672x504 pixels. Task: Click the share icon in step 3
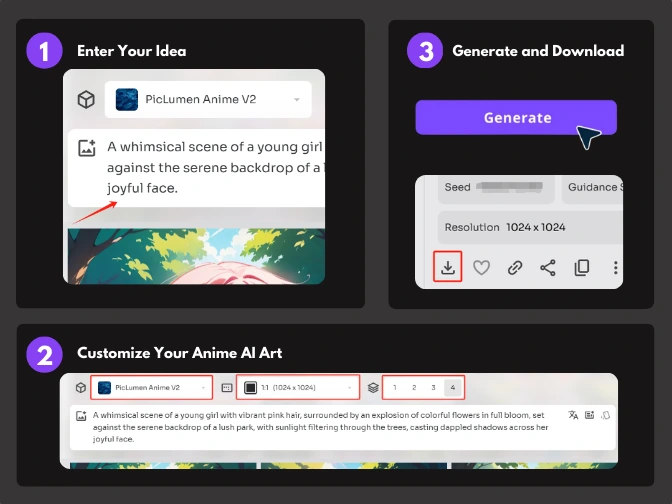548,267
